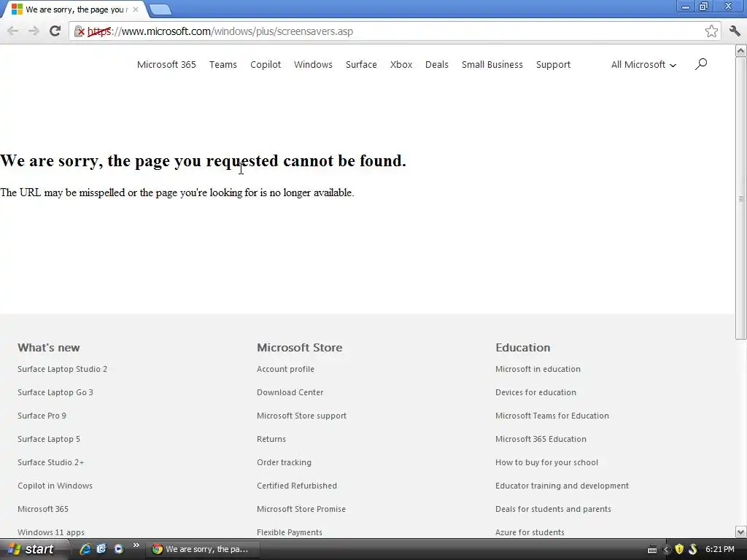The width and height of the screenshot is (747, 560).
Task: Open Xbox in the top navigation
Action: (401, 65)
